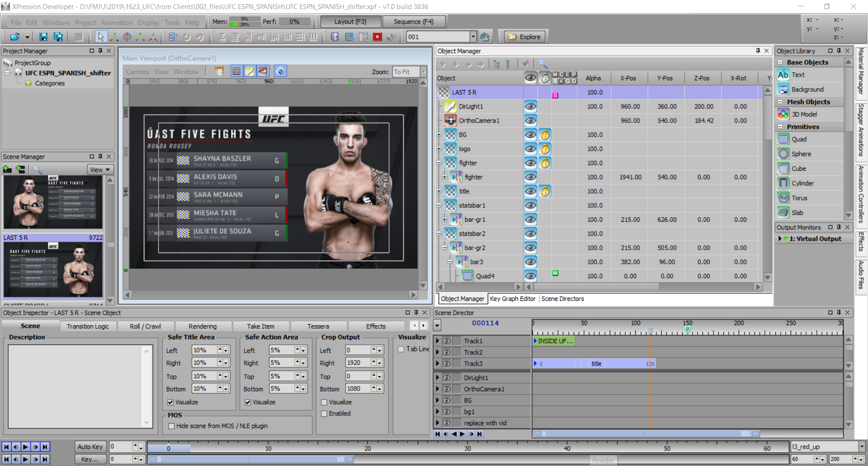This screenshot has height=466, width=868.
Task: Select the Sphere primitive in Object Library
Action: 801,154
